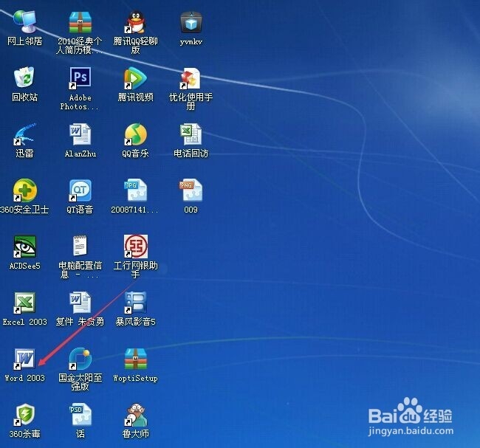Open the 电话回访 Excel file
Image resolution: width=480 pixels, height=448 pixels.
[191, 134]
